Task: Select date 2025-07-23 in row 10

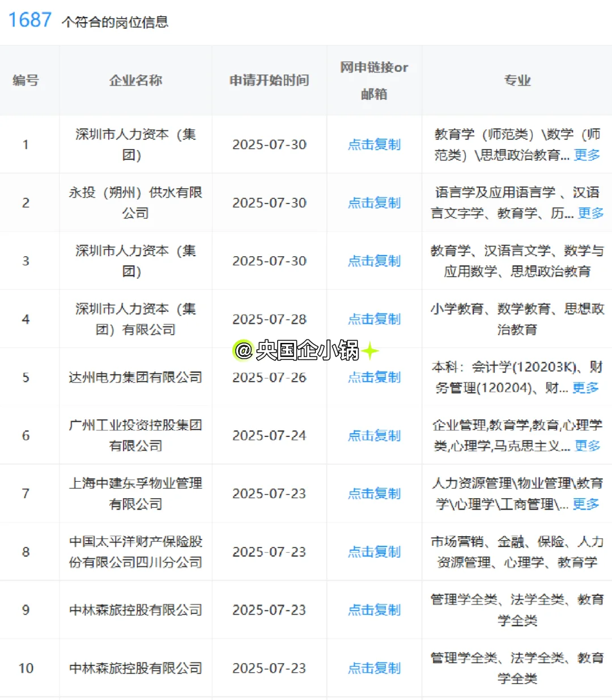Action: click(x=269, y=668)
